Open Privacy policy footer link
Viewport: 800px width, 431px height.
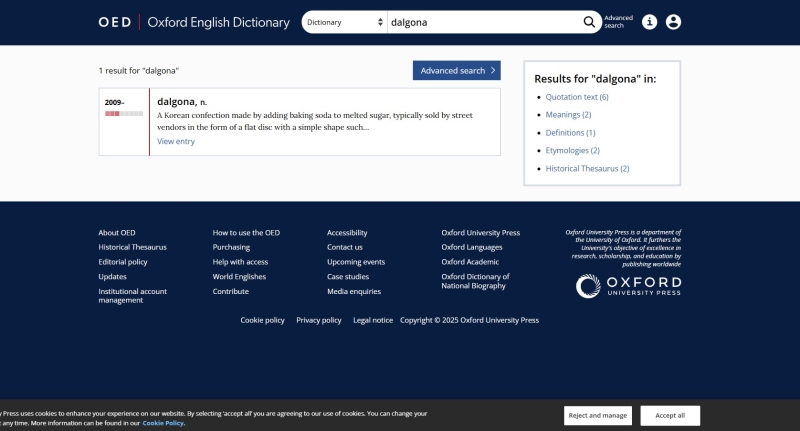coord(318,320)
